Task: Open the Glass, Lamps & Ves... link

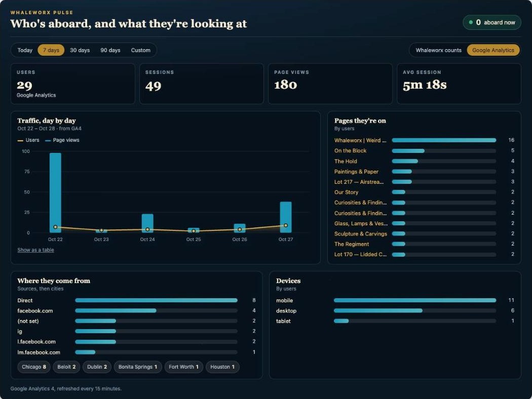Action: (x=361, y=223)
